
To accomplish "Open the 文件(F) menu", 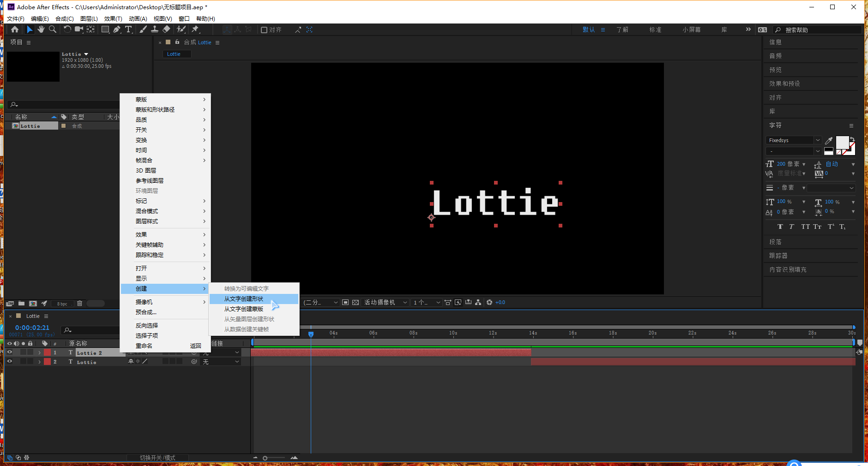I will [x=16, y=19].
